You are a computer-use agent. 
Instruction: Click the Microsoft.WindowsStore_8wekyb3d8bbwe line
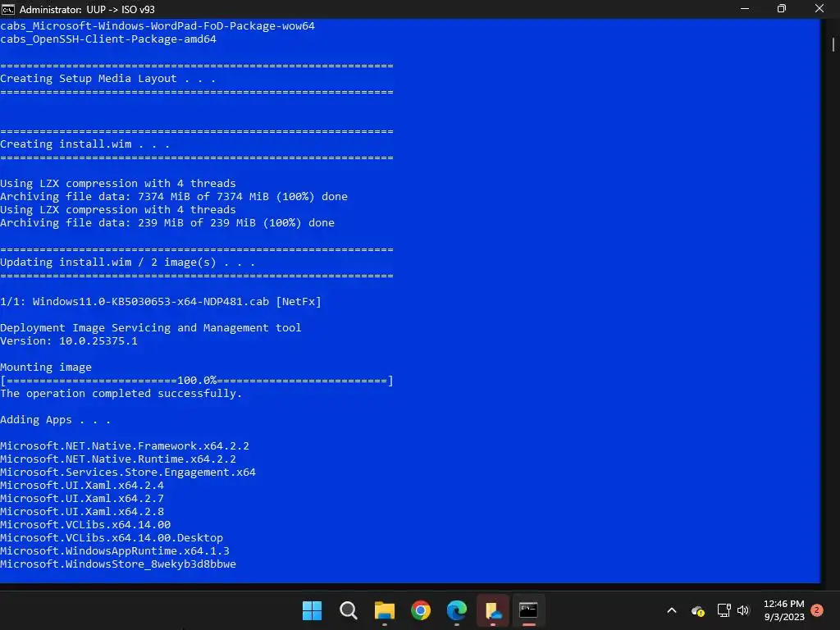tap(118, 564)
